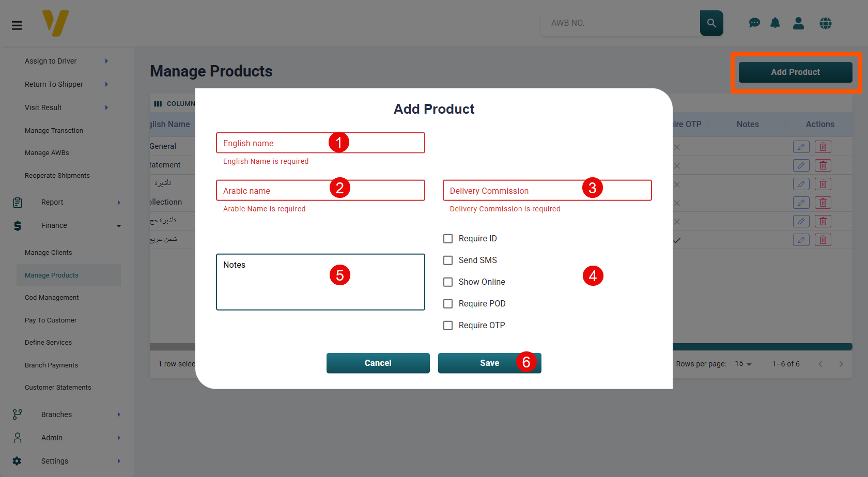Check the Send SMS option
The image size is (868, 477).
coord(448,260)
